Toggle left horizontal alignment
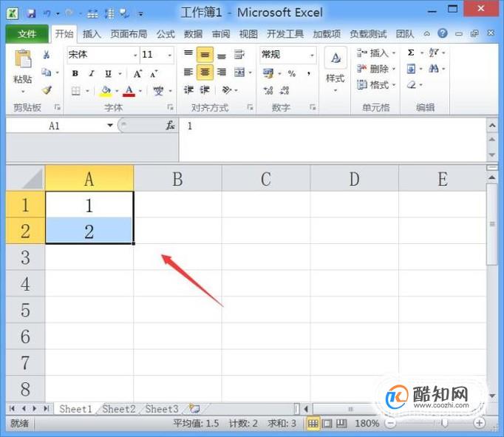 [188, 72]
